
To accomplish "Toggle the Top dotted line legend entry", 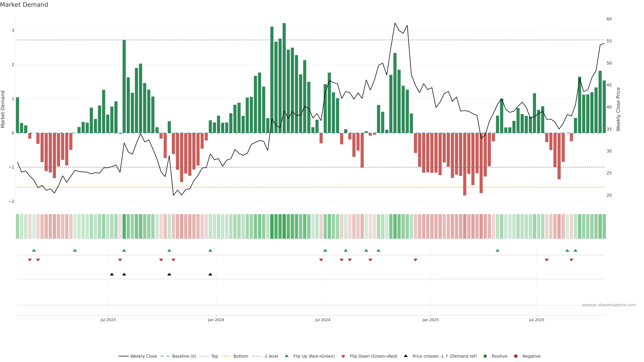I will [214, 356].
